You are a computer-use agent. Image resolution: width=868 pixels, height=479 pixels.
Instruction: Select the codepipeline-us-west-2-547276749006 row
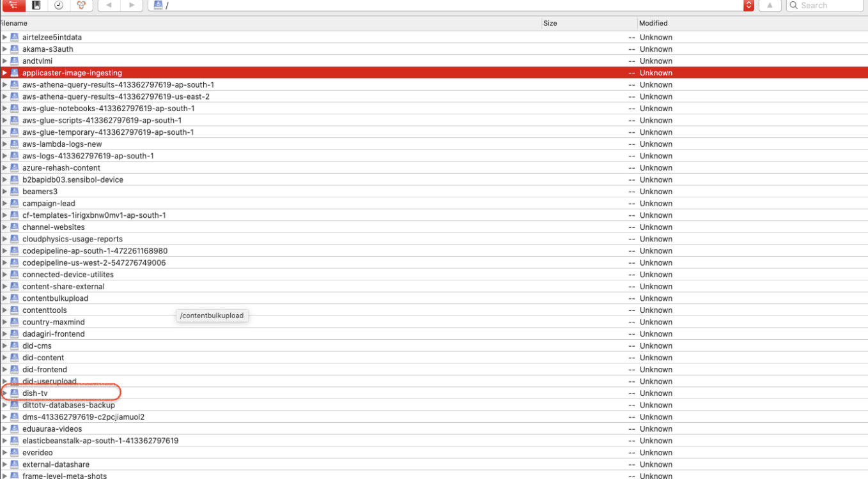click(x=434, y=262)
